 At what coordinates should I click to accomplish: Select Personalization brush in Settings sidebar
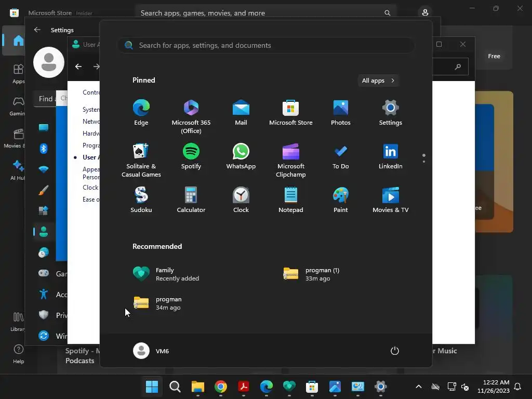[x=44, y=190]
